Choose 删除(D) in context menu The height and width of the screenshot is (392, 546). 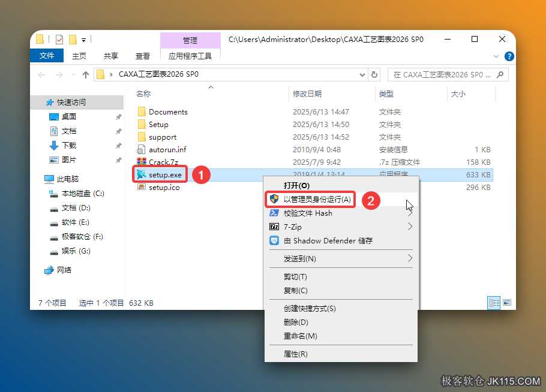tap(341, 322)
